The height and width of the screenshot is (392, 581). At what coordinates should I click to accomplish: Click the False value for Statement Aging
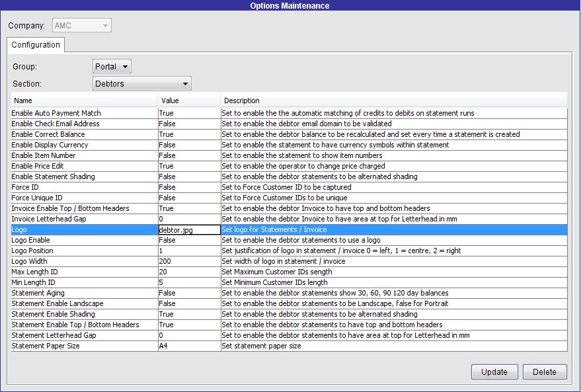(x=167, y=293)
